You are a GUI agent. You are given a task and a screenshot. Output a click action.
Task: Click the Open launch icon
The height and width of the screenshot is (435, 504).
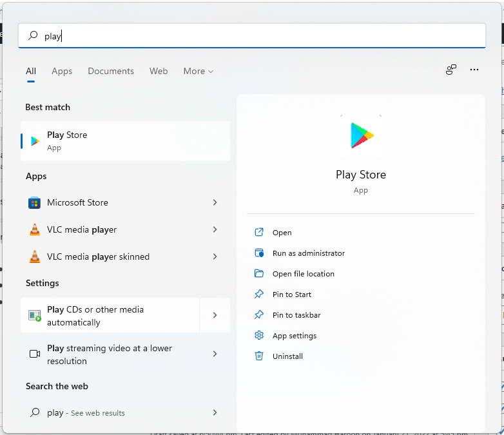pos(258,232)
